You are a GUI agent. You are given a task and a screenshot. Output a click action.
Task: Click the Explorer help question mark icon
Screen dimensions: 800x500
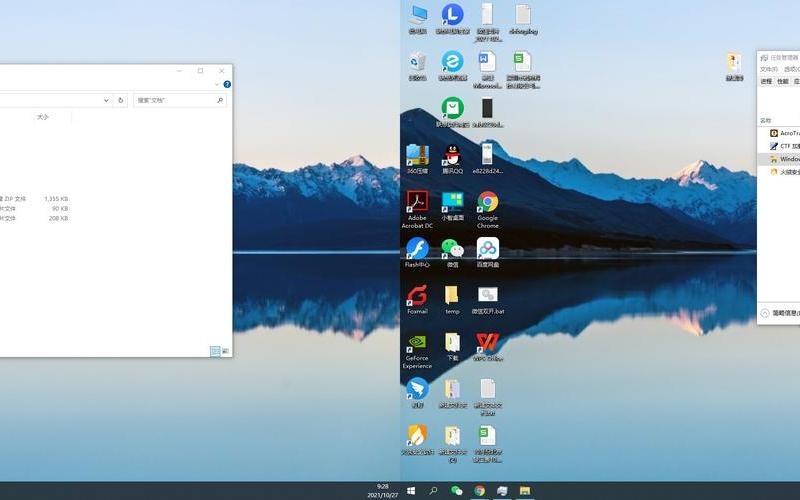227,84
